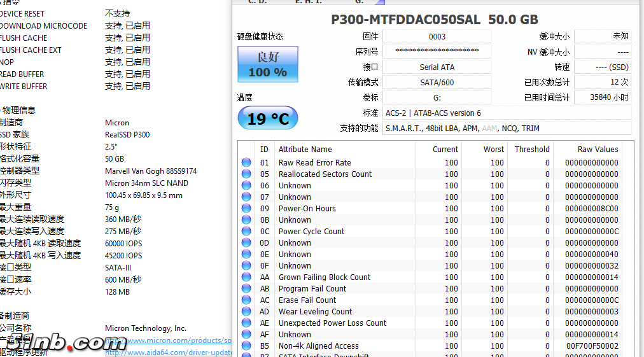Click the Reallocated Sectors Count status orb
Viewport: 644px width, 357px height.
(246, 174)
